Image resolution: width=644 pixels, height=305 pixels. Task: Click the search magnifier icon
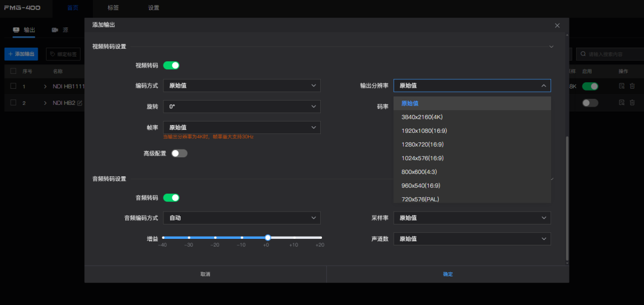point(584,54)
